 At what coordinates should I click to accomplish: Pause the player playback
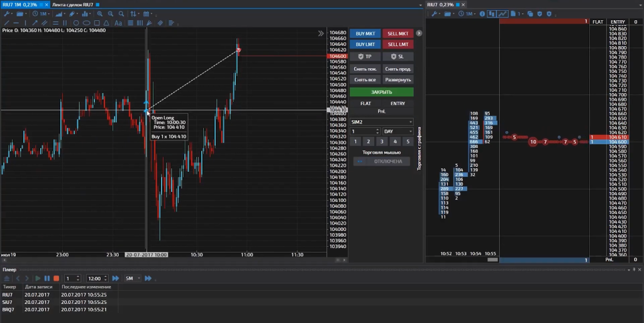[x=47, y=278]
